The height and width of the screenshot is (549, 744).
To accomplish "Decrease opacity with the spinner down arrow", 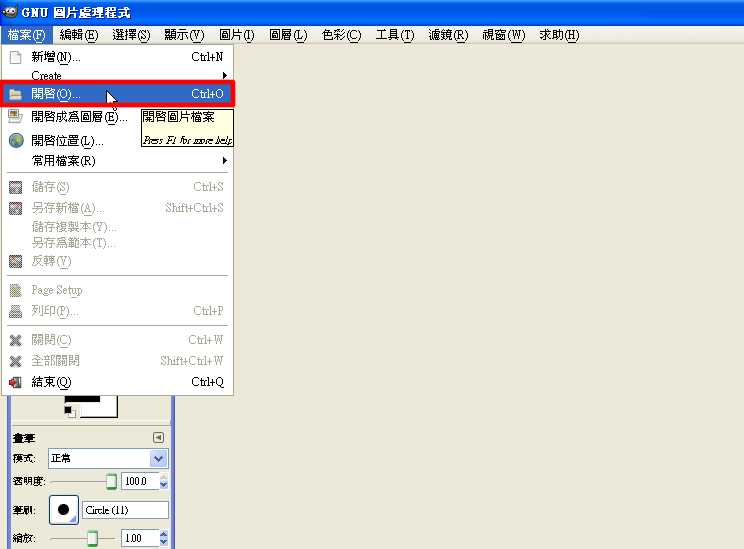I will [x=164, y=485].
